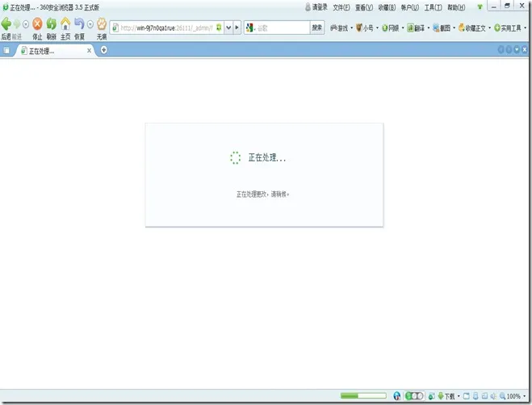Open the 收藏(B) menu

(387, 7)
